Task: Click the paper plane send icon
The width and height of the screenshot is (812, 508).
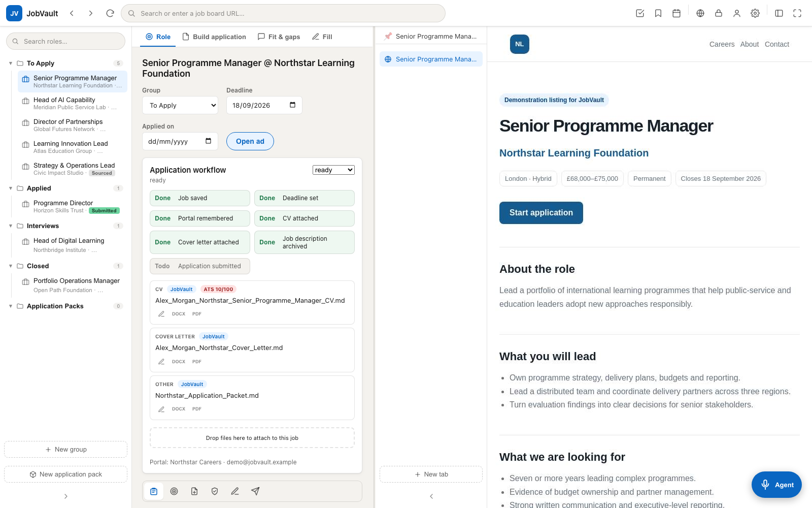Action: [x=255, y=491]
